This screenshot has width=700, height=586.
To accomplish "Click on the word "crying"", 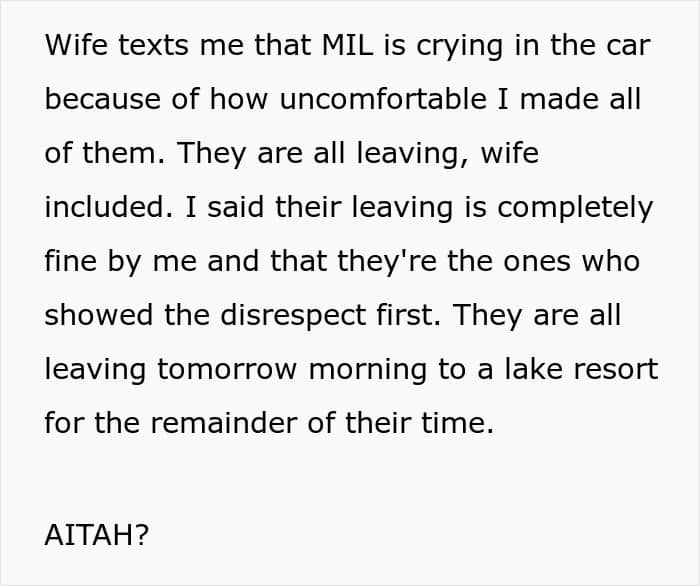I will pos(460,47).
